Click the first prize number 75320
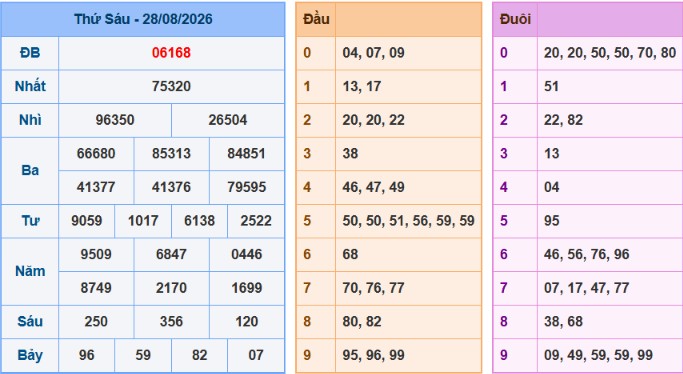The width and height of the screenshot is (683, 374). (171, 86)
